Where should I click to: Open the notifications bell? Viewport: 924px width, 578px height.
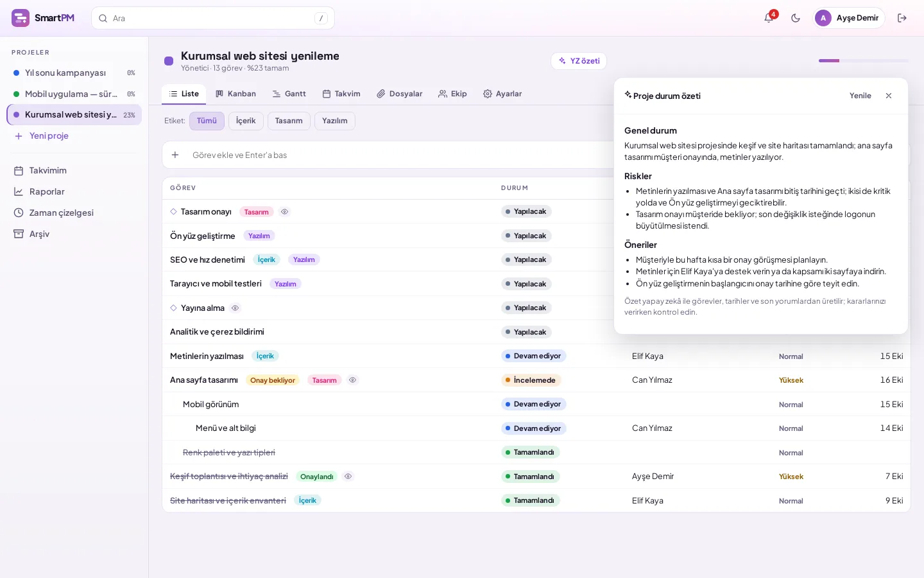point(769,18)
